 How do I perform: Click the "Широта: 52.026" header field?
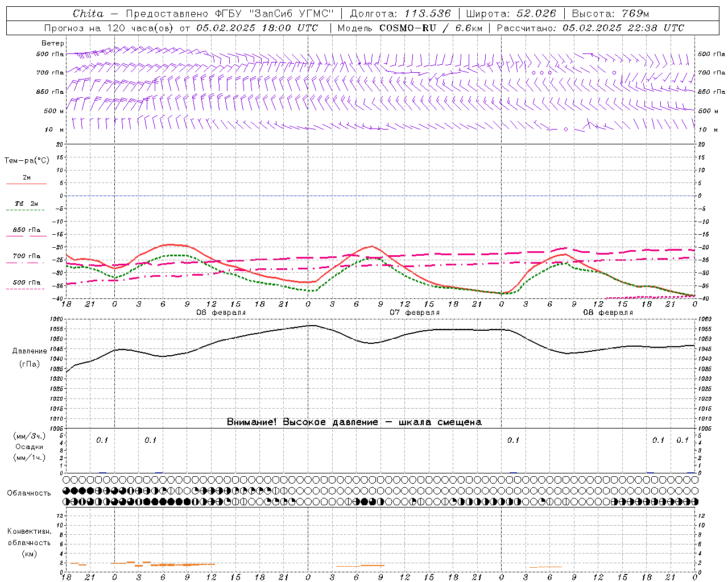pyautogui.click(x=511, y=14)
